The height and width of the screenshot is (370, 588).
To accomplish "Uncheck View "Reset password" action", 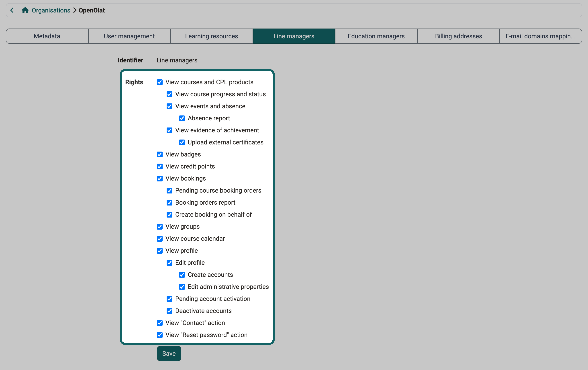I will point(160,335).
